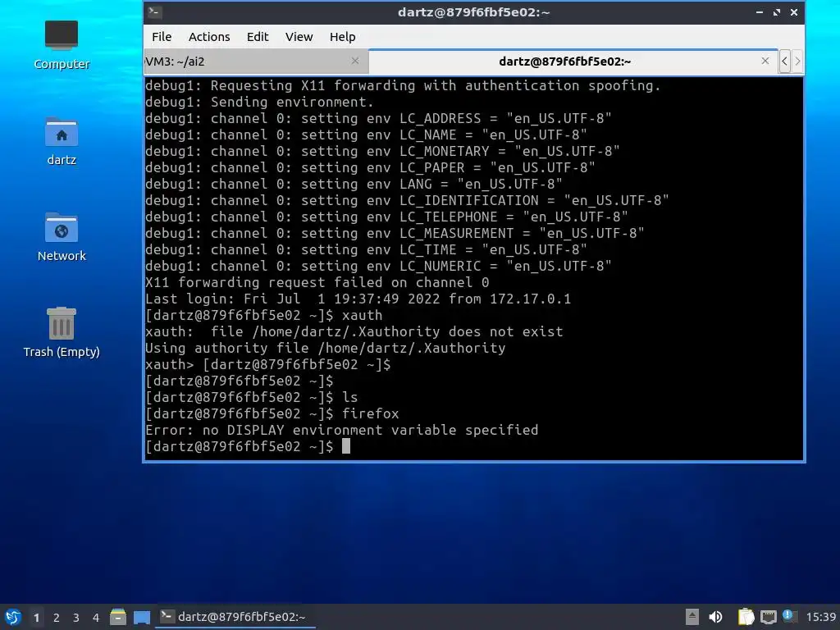Minimize the terminal window
The image size is (840, 630).
coord(760,11)
